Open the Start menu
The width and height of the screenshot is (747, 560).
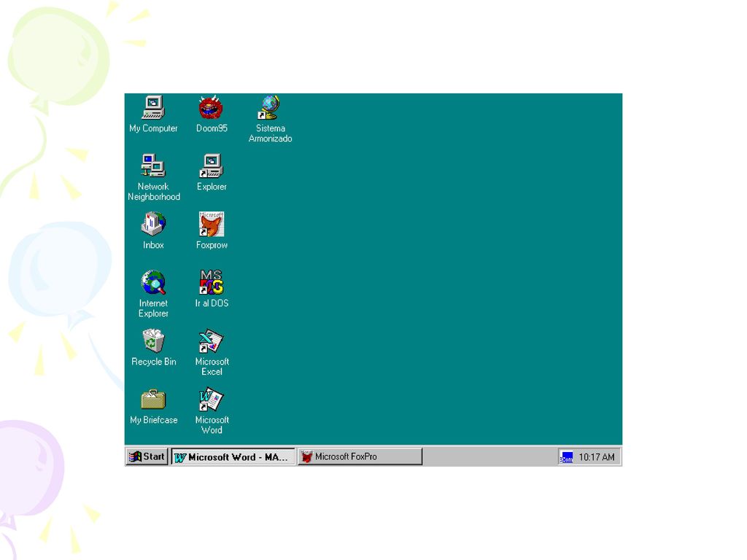(147, 456)
